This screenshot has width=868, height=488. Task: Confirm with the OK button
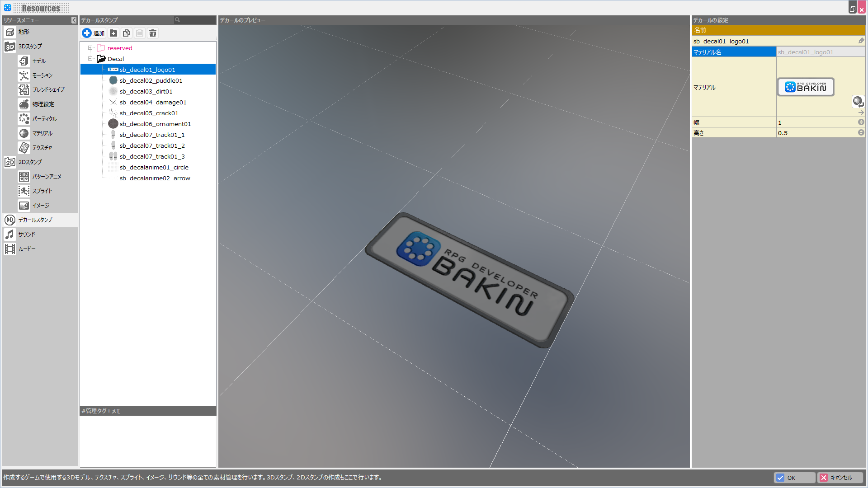pyautogui.click(x=794, y=478)
